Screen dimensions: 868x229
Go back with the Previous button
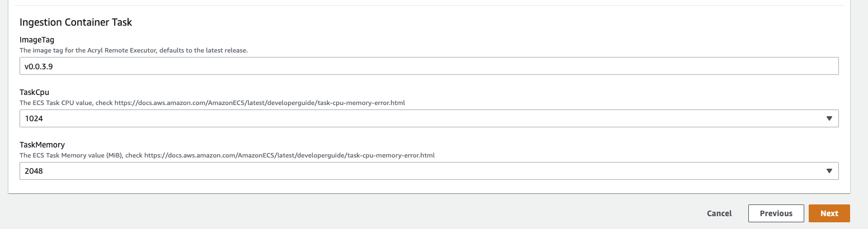[776, 213]
